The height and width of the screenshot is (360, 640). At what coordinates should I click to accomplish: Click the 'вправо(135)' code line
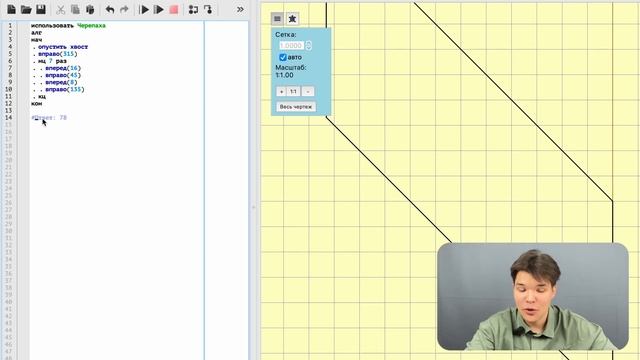[x=64, y=89]
